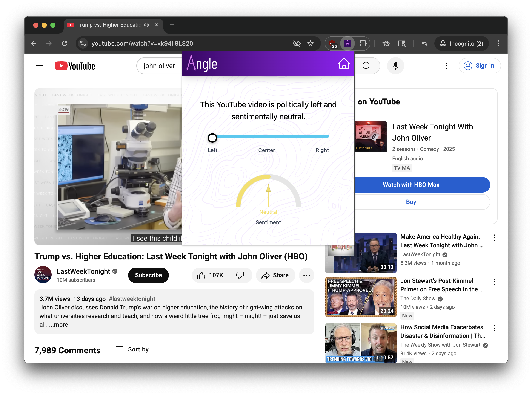Click the Subscribe button
Image resolution: width=532 pixels, height=395 pixels.
tap(148, 275)
